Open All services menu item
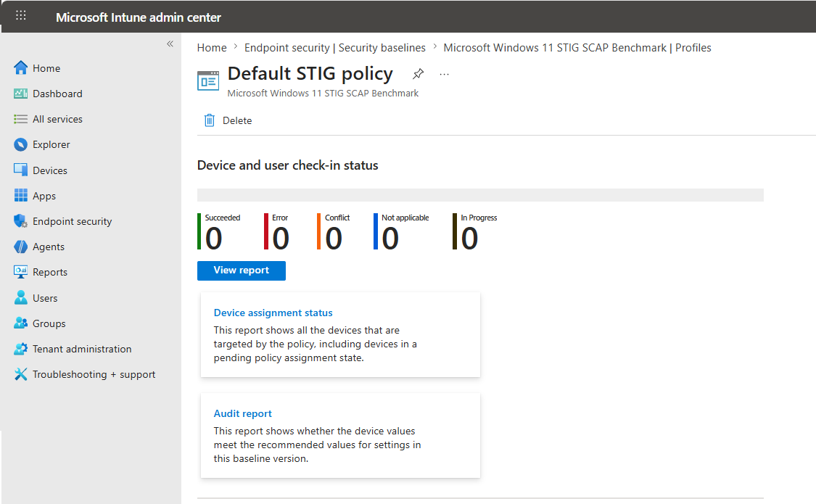Image resolution: width=816 pixels, height=504 pixels. tap(57, 119)
